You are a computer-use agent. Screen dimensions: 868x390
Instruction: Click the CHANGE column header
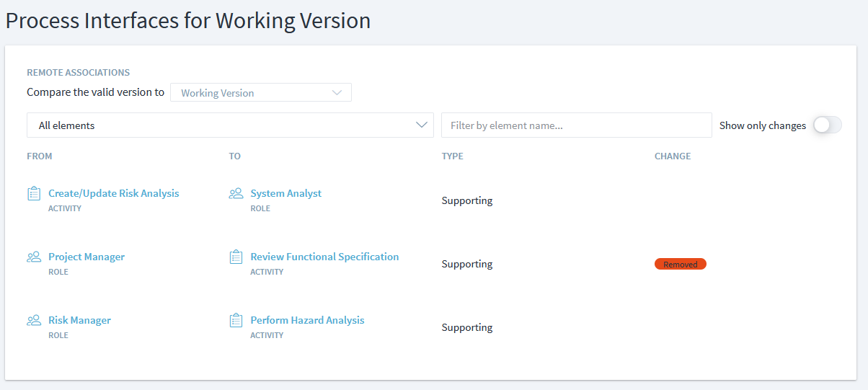pos(672,156)
